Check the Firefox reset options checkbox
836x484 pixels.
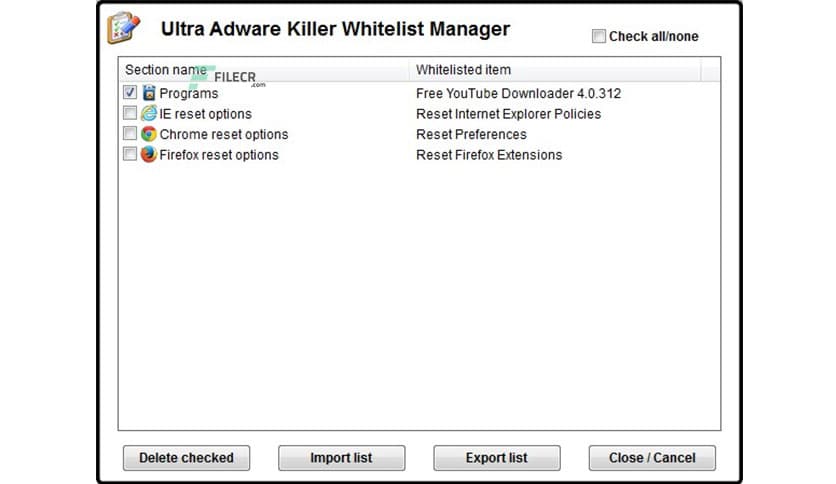130,154
